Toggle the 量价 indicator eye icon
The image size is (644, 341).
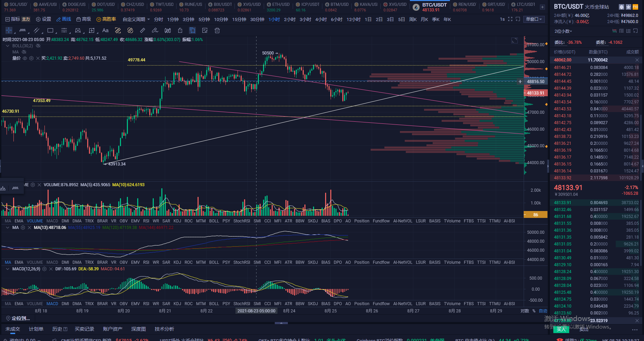coord(25,58)
